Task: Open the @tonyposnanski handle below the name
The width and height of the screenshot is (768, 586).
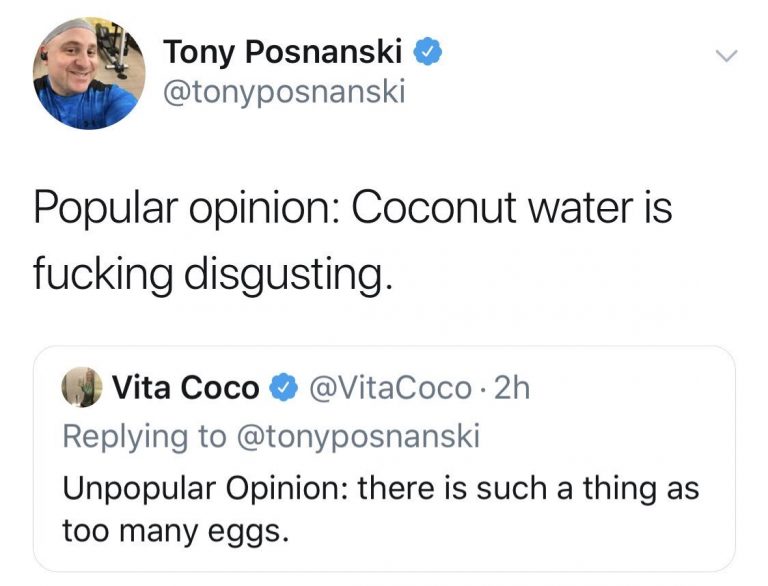Action: coord(283,93)
